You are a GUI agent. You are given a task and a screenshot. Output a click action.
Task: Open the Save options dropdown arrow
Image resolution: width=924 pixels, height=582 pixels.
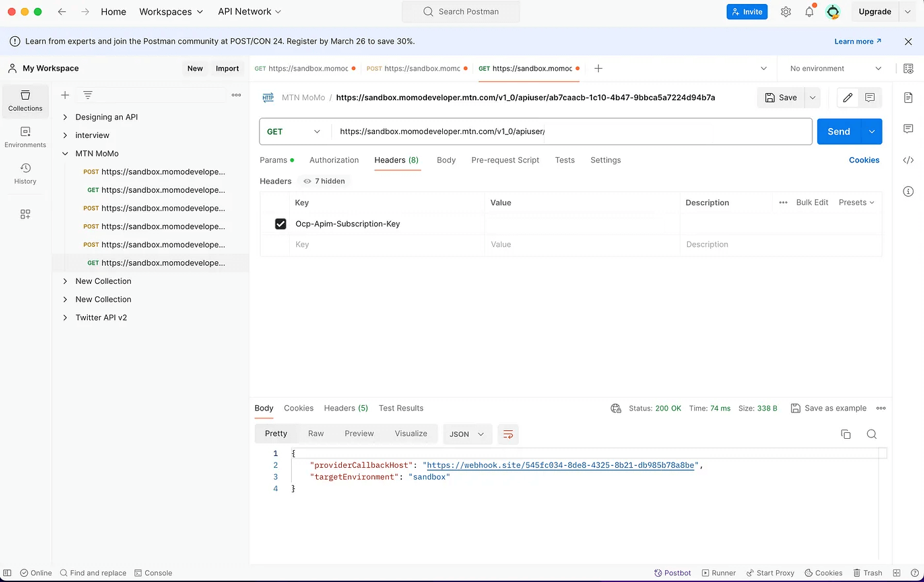click(812, 98)
